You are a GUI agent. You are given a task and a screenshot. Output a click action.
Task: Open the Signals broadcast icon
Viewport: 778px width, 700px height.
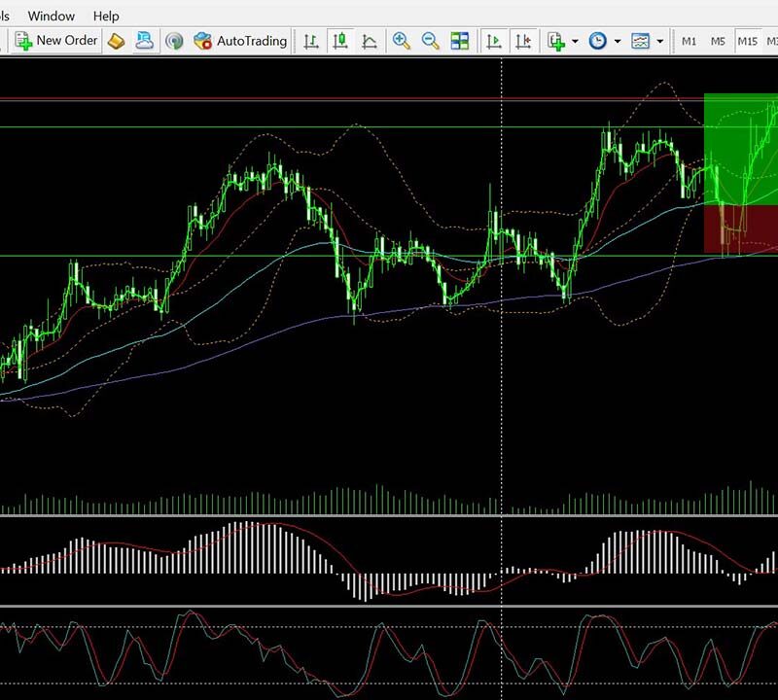[x=174, y=41]
